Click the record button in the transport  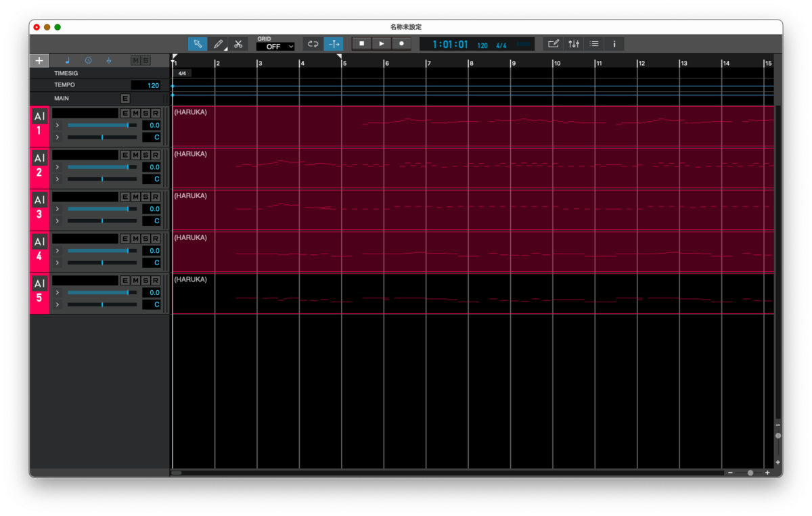click(x=402, y=44)
